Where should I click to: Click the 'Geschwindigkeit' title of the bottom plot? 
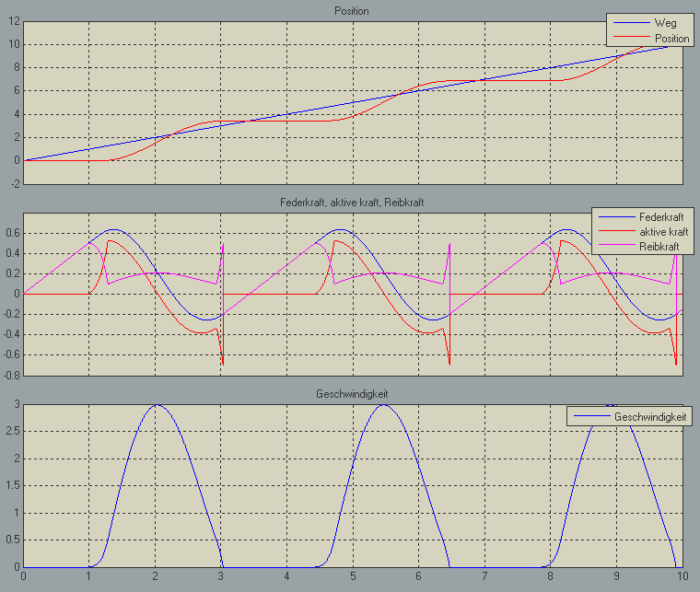point(352,394)
